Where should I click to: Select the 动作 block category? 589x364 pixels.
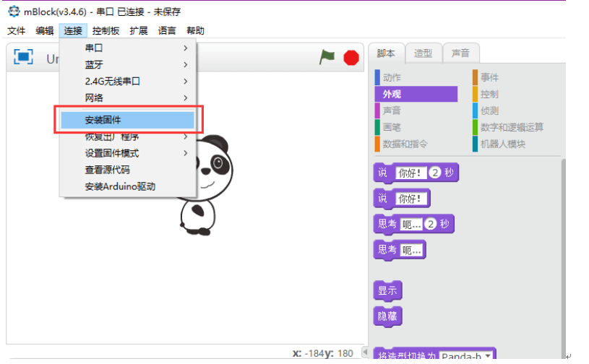tap(416, 77)
